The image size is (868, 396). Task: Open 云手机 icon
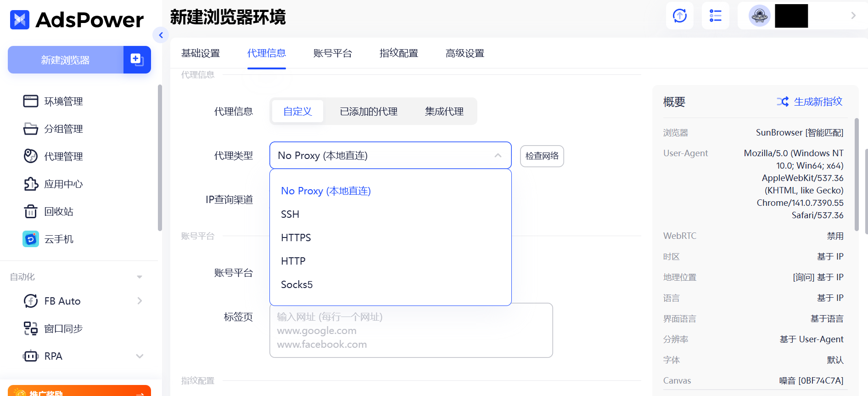(x=31, y=239)
